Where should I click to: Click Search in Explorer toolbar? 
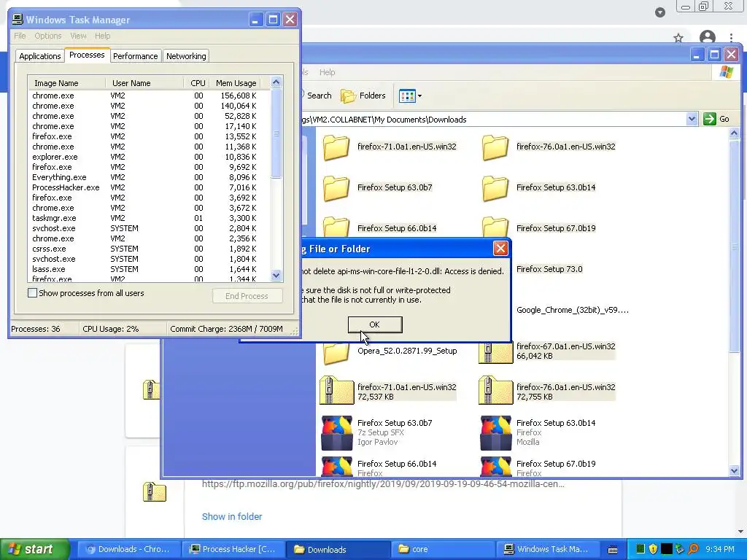pos(320,96)
